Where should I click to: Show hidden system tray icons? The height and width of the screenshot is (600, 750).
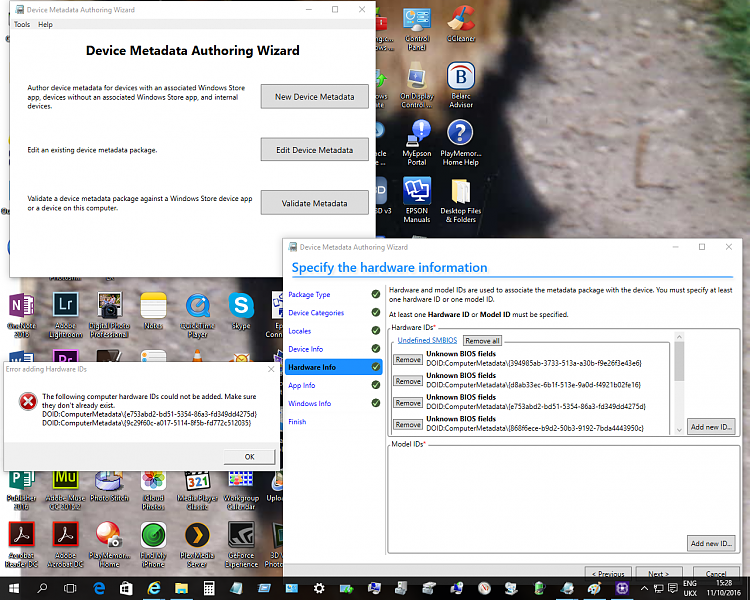[x=644, y=588]
